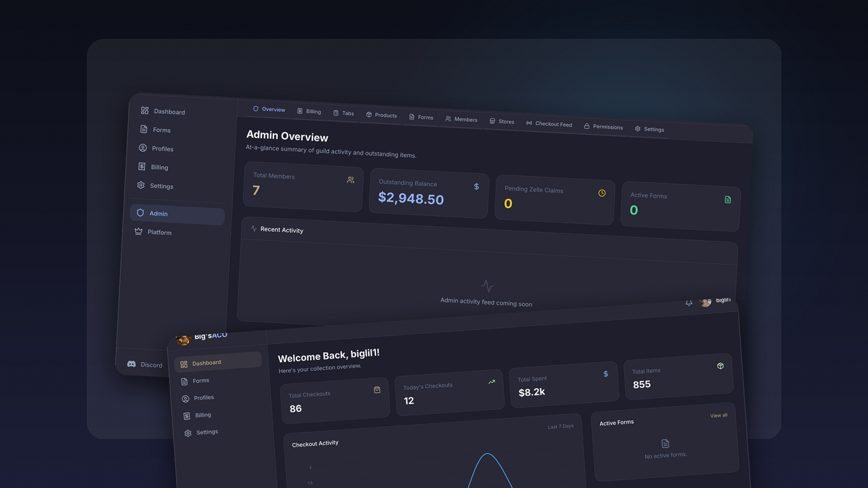Click the Platform crown icon
Image resolution: width=868 pixels, height=488 pixels.
click(x=138, y=231)
